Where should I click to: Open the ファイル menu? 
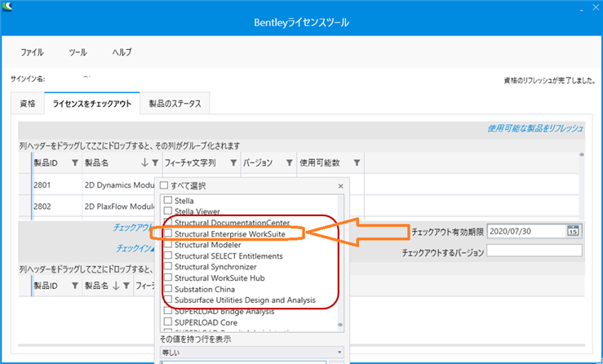tap(32, 52)
